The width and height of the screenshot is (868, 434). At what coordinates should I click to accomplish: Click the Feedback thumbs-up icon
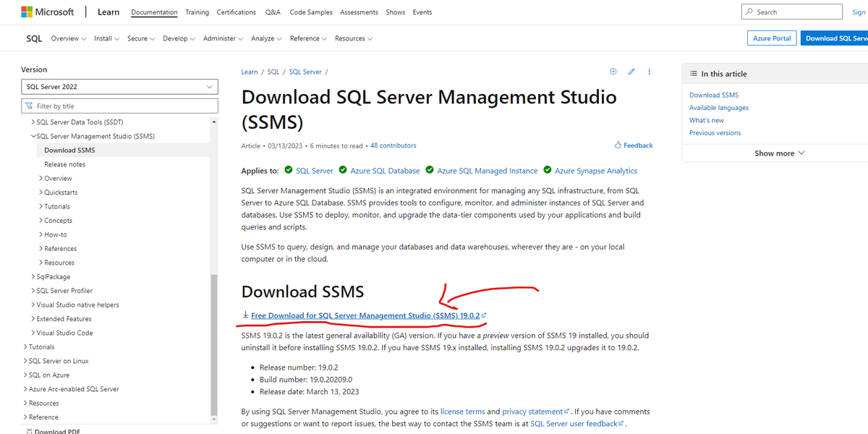(618, 145)
